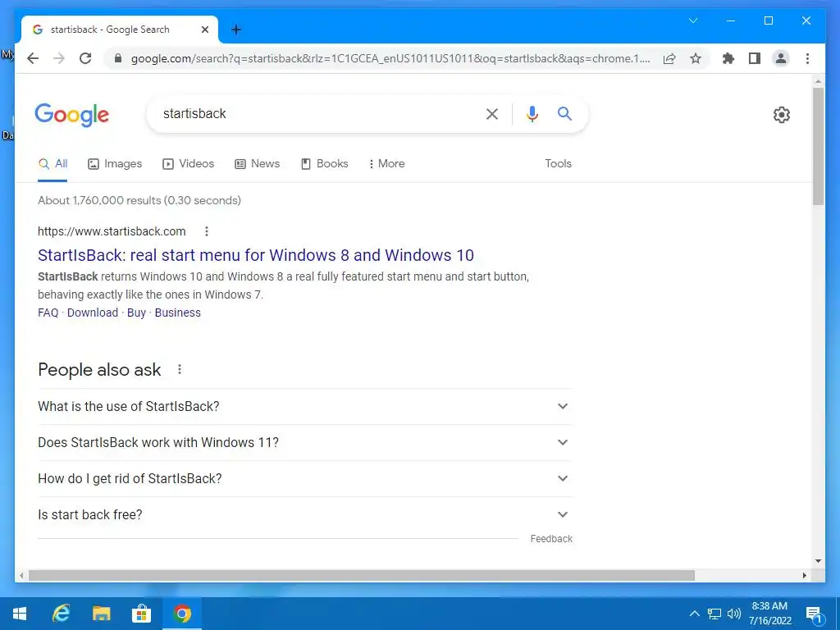The width and height of the screenshot is (840, 630).
Task: Click the scroll down arrow
Action: (818, 561)
